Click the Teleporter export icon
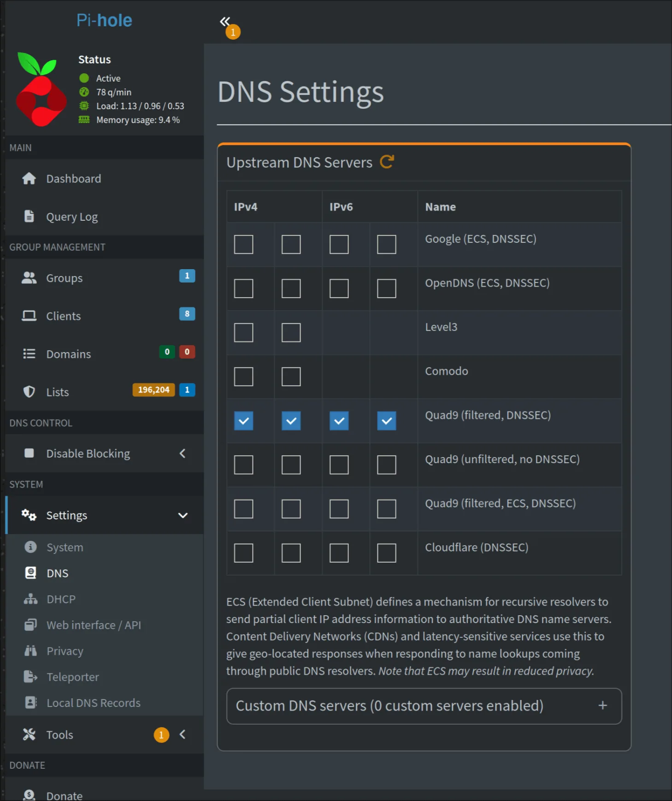 click(x=30, y=677)
